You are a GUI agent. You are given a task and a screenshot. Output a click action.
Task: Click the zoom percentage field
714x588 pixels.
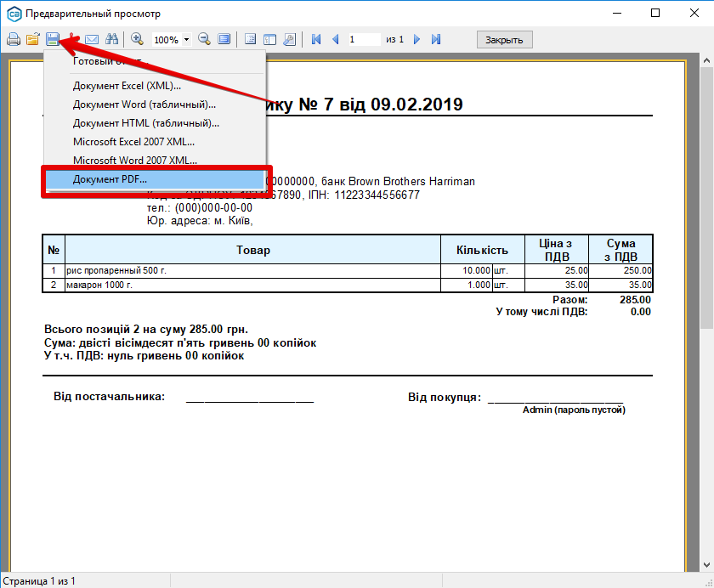(167, 40)
